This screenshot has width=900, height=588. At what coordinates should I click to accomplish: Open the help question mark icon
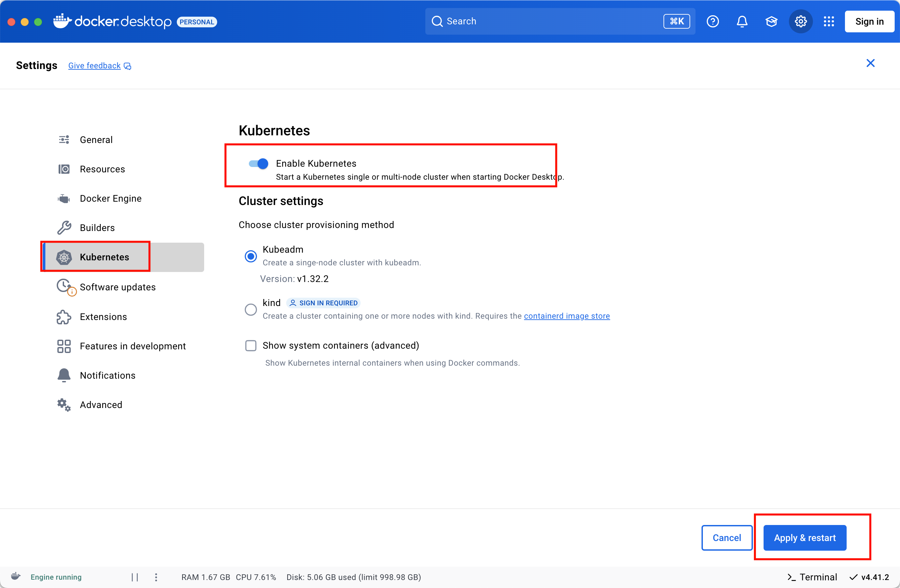(713, 22)
